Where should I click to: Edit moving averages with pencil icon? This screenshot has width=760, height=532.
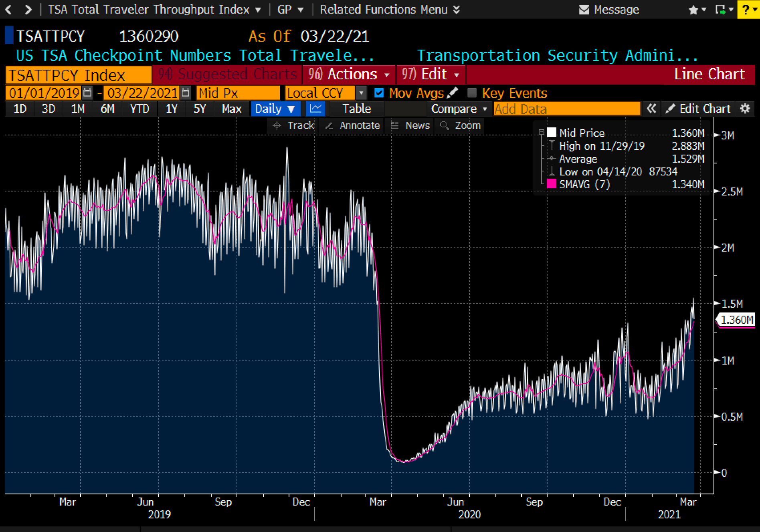coord(452,93)
